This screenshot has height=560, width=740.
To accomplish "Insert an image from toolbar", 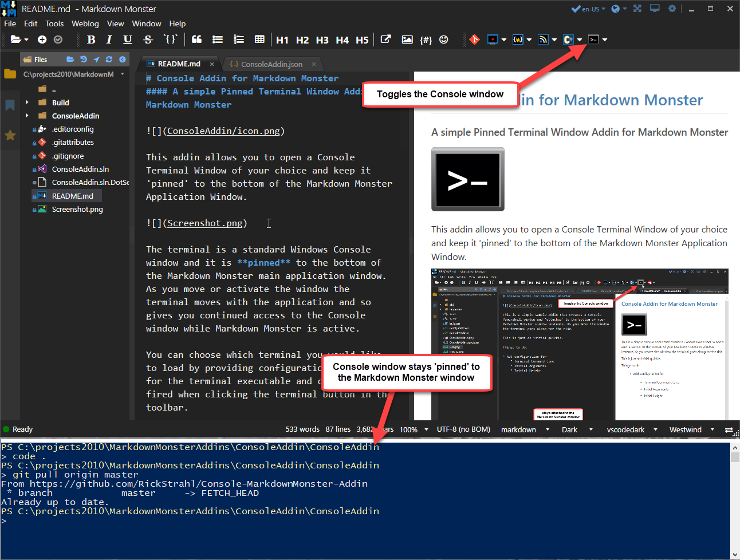I will pos(407,40).
